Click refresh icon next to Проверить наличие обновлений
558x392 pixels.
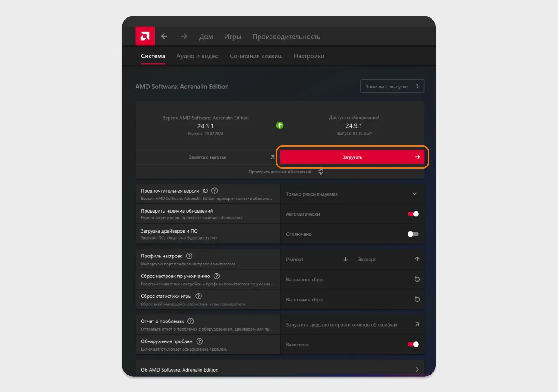coord(321,172)
